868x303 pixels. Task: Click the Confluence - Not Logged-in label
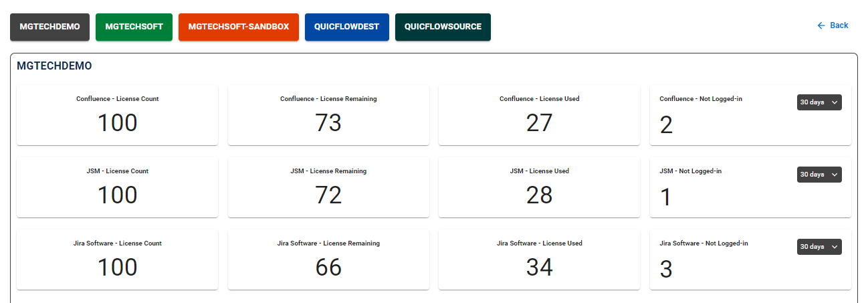click(701, 99)
